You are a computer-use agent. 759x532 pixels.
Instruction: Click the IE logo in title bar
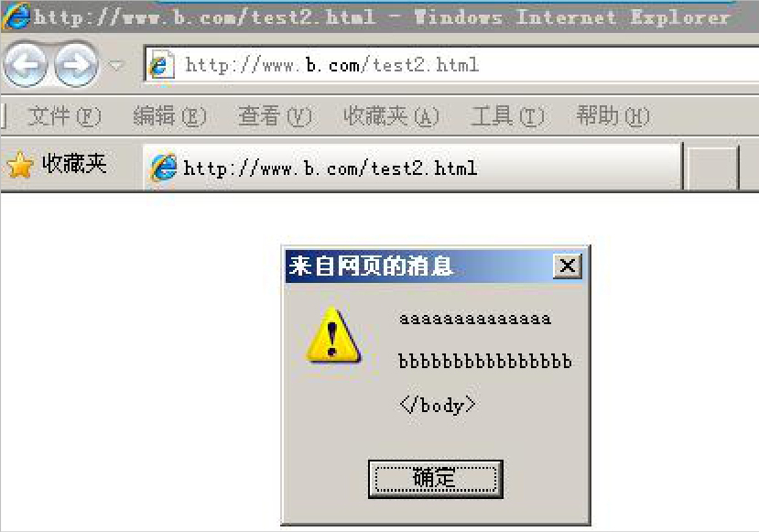(16, 16)
